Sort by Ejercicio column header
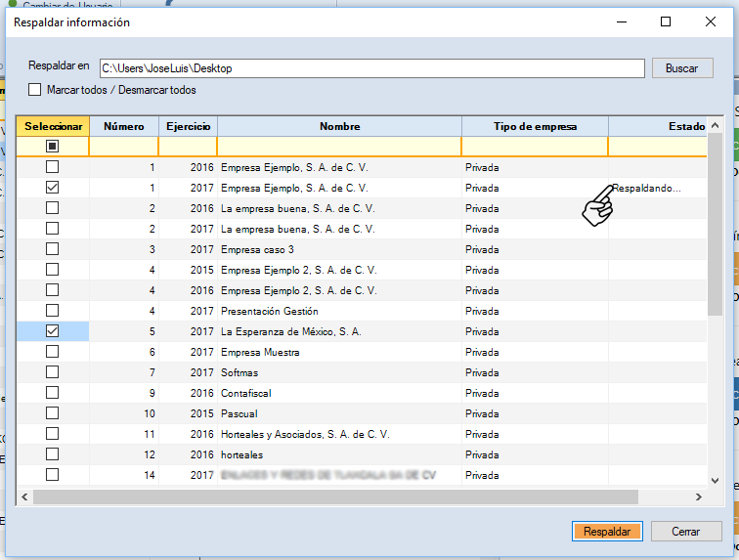Screen dimensions: 739x560 point(188,126)
